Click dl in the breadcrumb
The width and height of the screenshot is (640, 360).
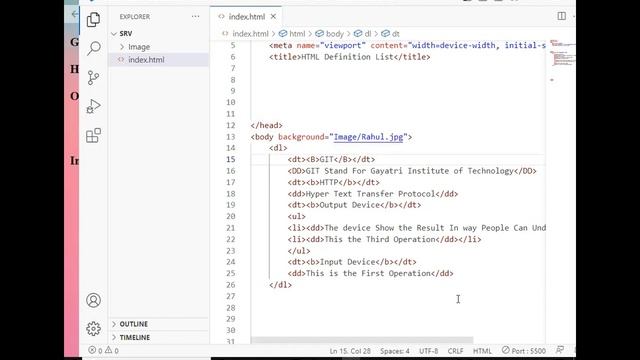pos(368,34)
